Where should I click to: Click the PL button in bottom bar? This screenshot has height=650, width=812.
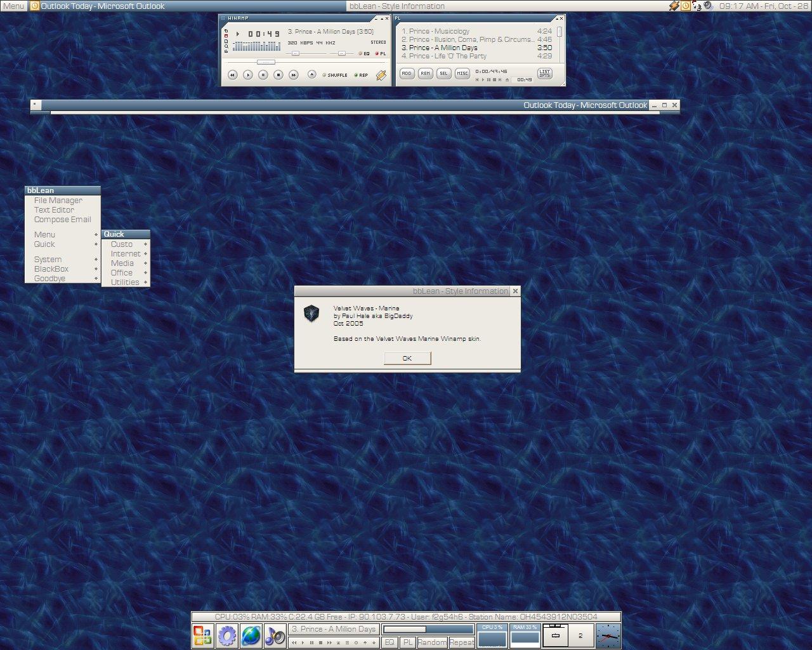click(408, 642)
